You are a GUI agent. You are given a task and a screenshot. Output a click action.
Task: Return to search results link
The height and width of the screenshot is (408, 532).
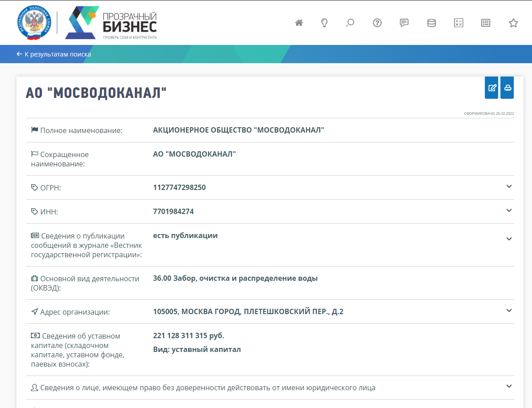point(54,54)
